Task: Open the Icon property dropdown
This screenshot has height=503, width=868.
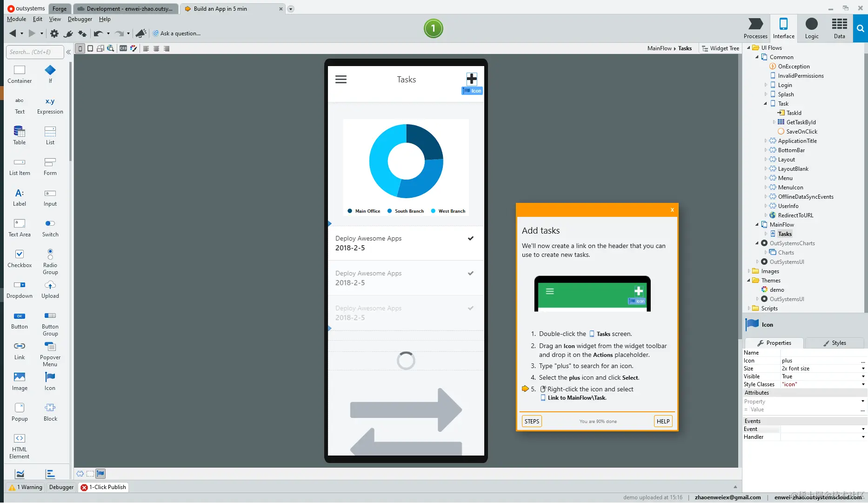Action: coord(863,361)
